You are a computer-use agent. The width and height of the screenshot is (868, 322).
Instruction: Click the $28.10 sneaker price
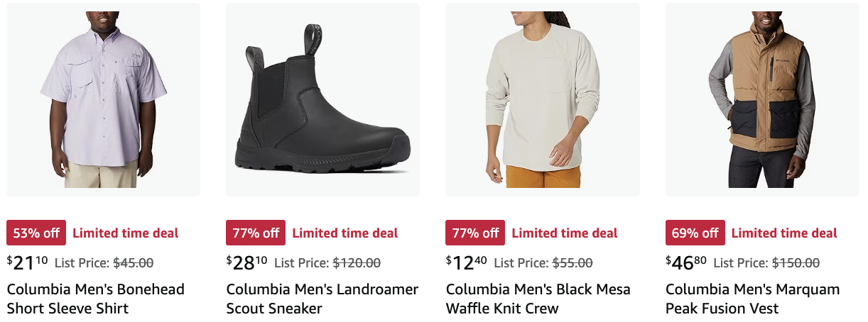(247, 262)
